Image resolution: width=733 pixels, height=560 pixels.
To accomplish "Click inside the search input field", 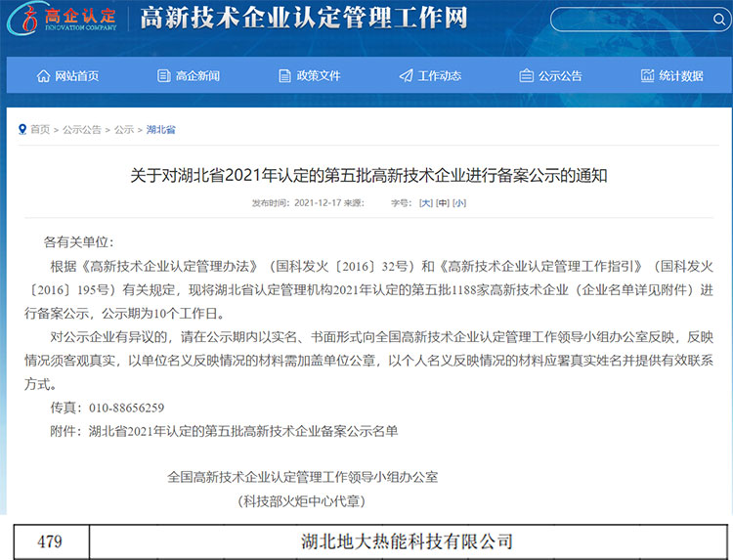I will point(625,20).
